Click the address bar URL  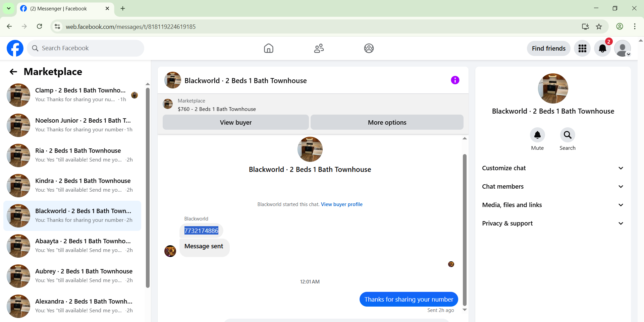click(x=130, y=26)
